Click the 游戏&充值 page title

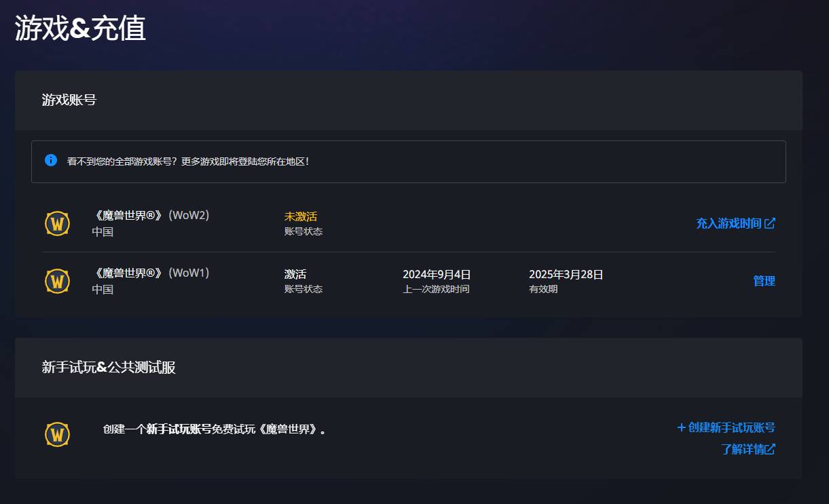point(80,29)
